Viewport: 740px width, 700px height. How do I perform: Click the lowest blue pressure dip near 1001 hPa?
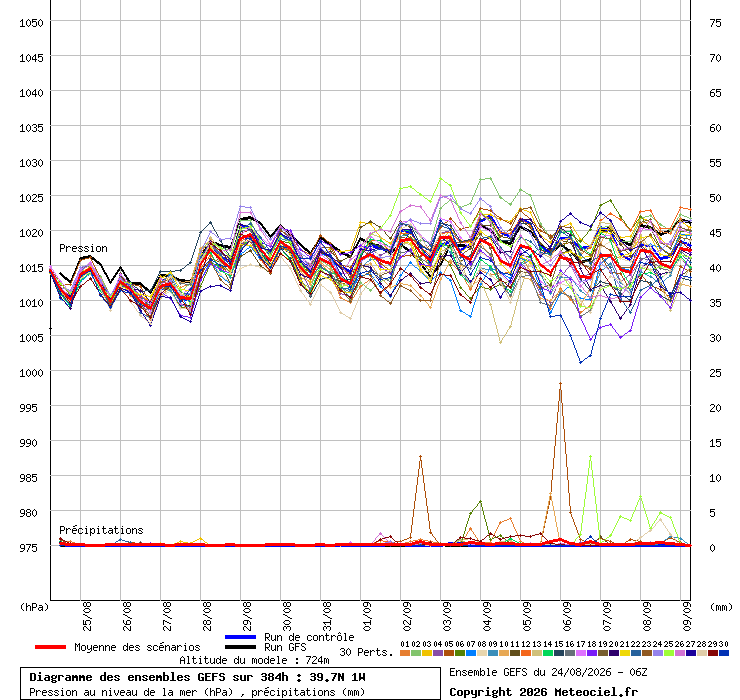580,362
